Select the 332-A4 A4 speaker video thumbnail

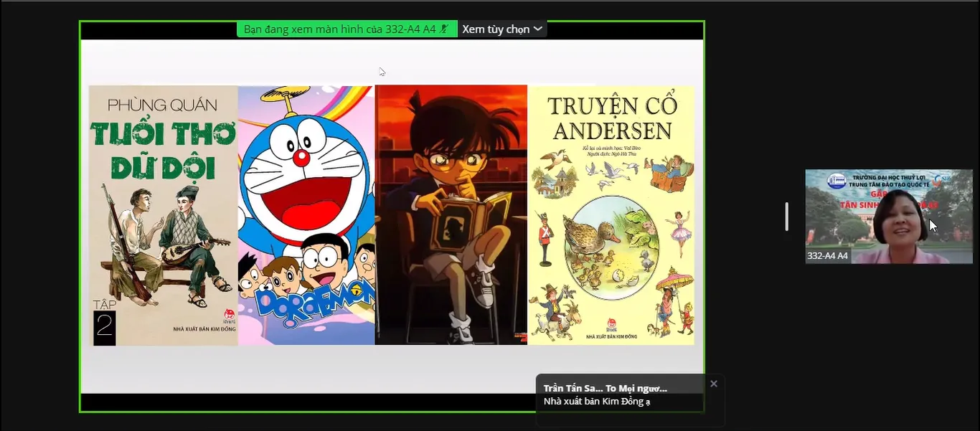(888, 217)
